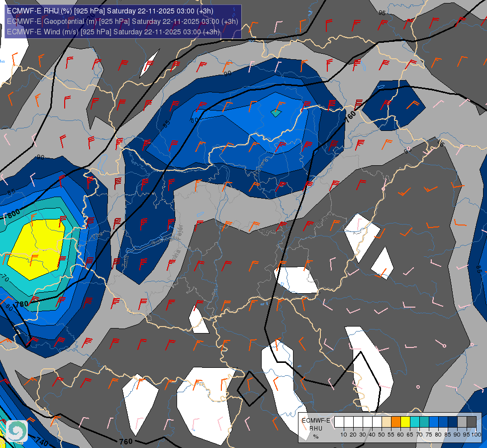Click the 740 geopotential contour label

pyautogui.click(x=41, y=441)
